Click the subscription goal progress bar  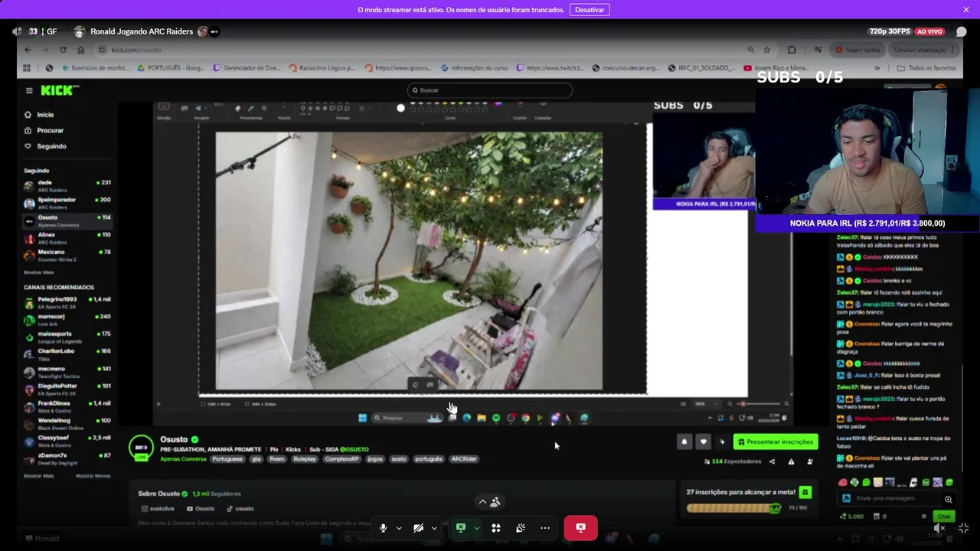pos(733,507)
